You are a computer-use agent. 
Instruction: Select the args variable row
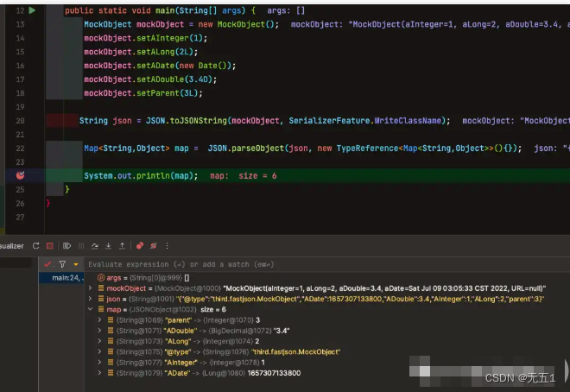327,277
